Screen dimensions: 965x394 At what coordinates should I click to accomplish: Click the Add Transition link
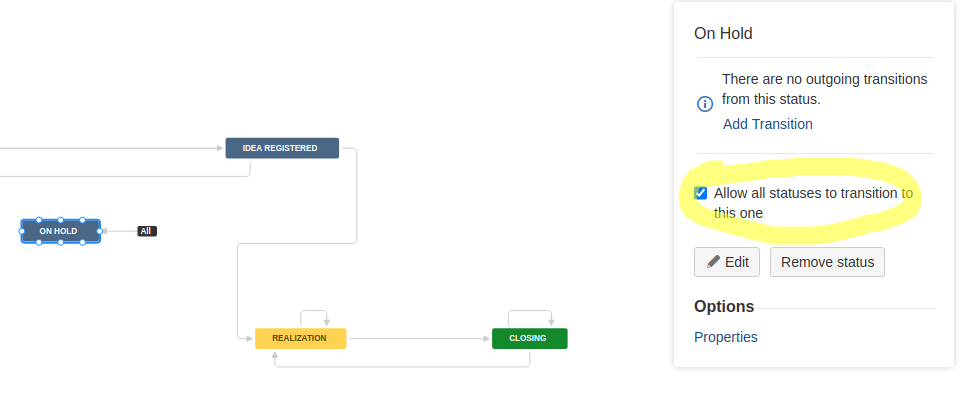click(767, 124)
